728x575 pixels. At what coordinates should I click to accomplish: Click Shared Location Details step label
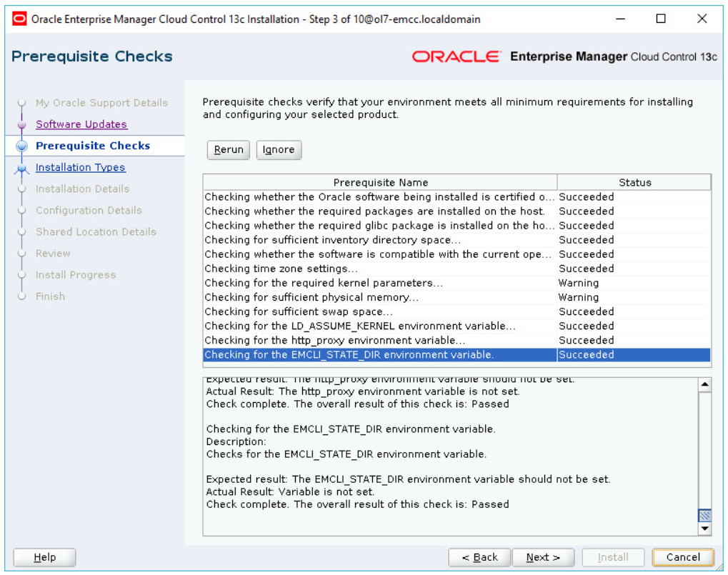click(96, 232)
